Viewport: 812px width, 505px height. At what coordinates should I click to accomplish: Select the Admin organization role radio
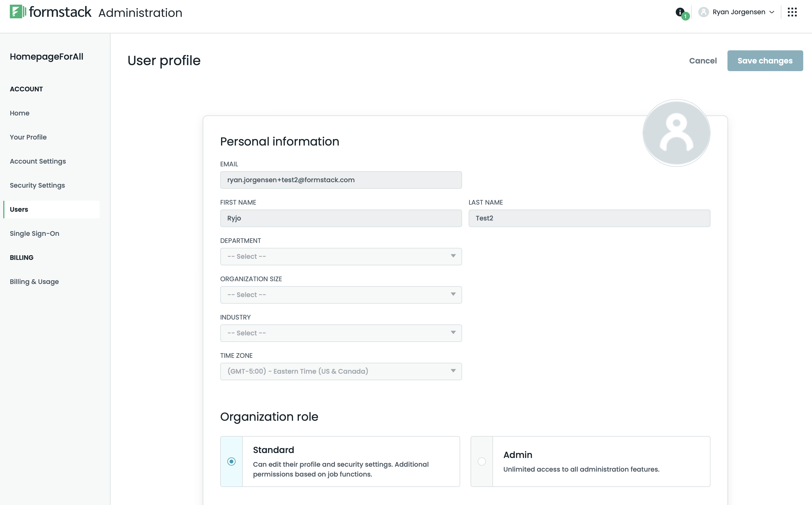click(481, 461)
